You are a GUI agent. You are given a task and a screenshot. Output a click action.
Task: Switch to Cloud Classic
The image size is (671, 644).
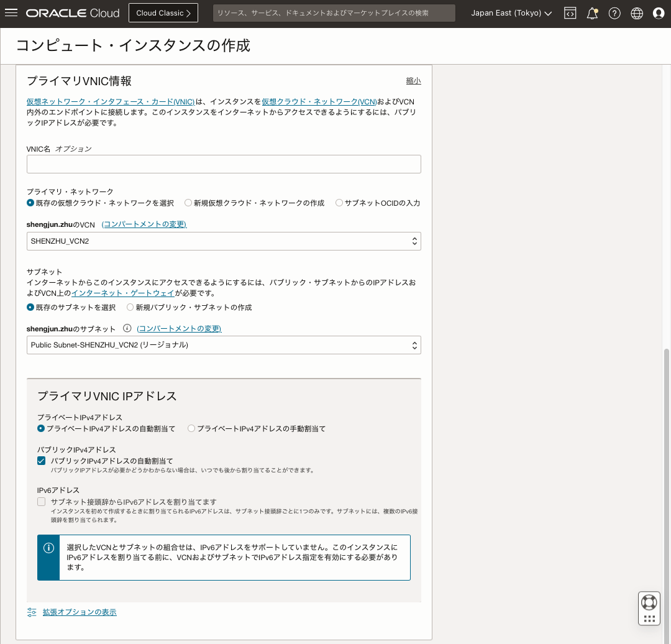[163, 12]
